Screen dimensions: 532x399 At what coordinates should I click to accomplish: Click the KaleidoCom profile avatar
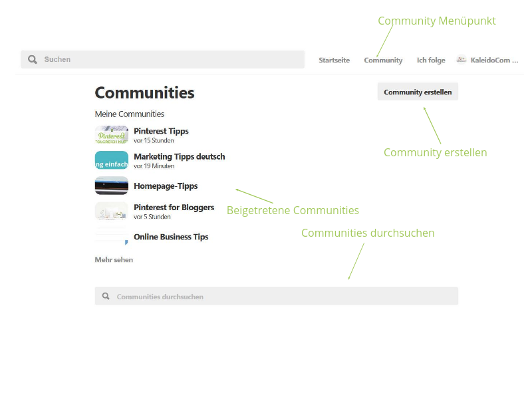[462, 59]
